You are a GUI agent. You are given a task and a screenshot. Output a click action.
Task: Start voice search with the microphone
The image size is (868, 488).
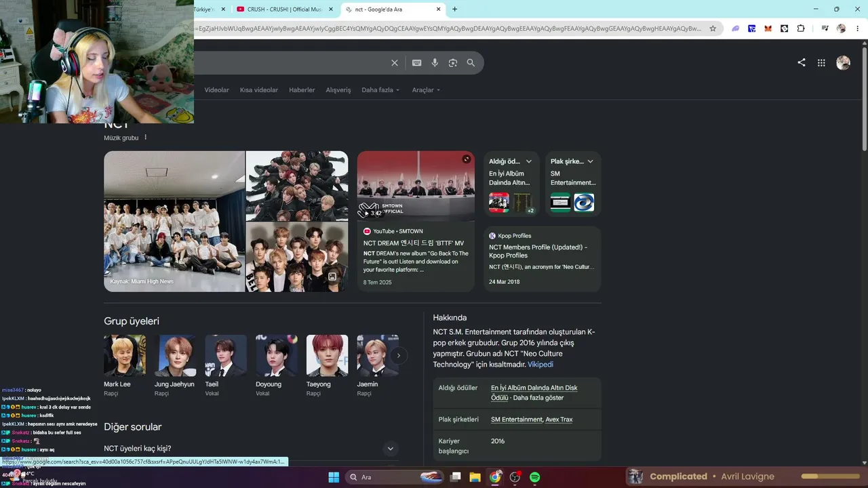pyautogui.click(x=435, y=63)
